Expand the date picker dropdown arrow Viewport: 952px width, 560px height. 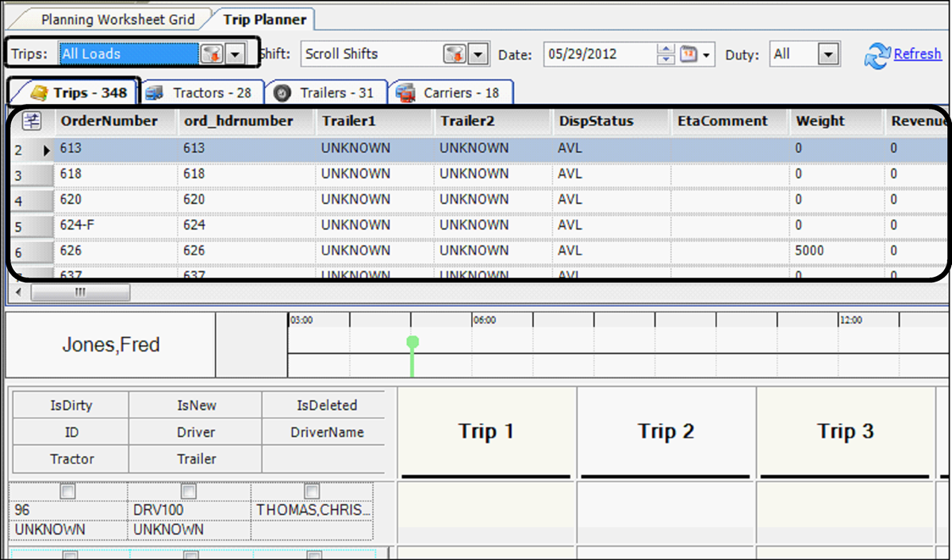pyautogui.click(x=706, y=55)
